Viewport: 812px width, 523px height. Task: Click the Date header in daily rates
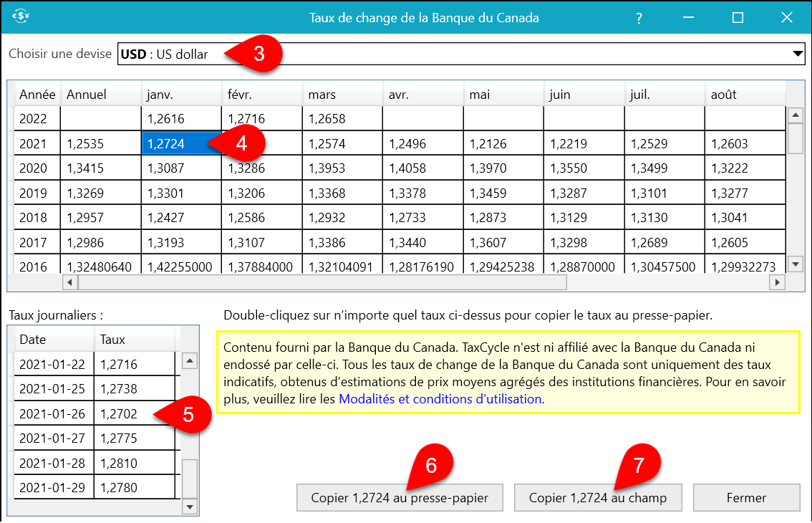click(54, 340)
